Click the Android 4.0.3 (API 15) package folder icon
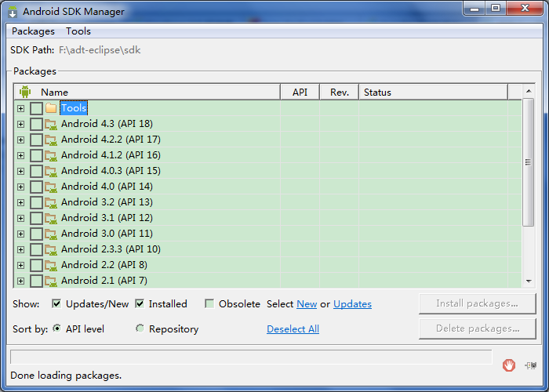549x392 pixels. point(51,171)
